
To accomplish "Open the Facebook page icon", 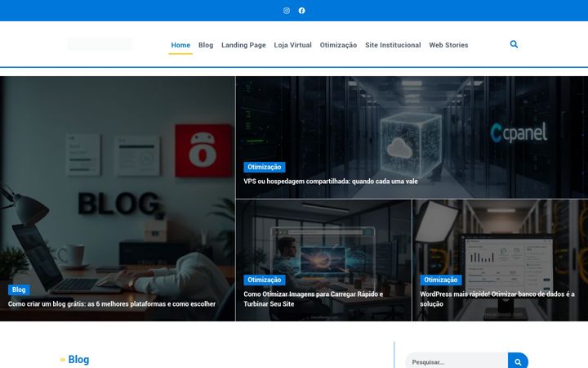I will pyautogui.click(x=301, y=11).
